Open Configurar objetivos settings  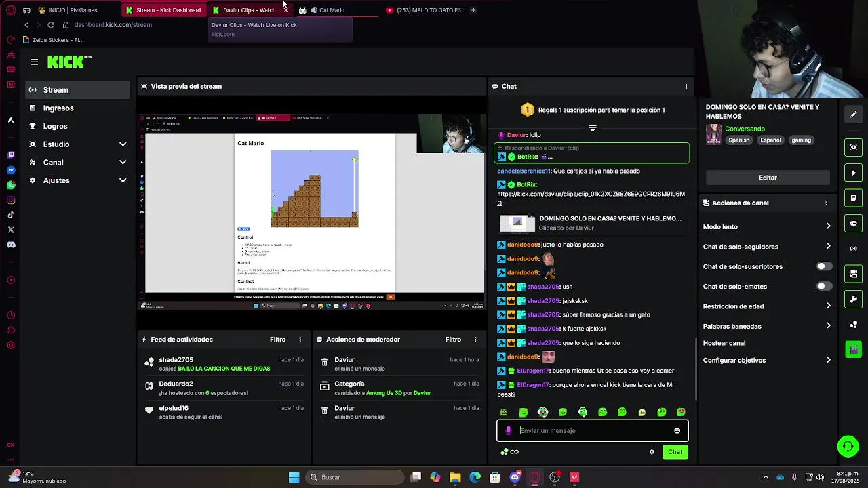(x=767, y=360)
